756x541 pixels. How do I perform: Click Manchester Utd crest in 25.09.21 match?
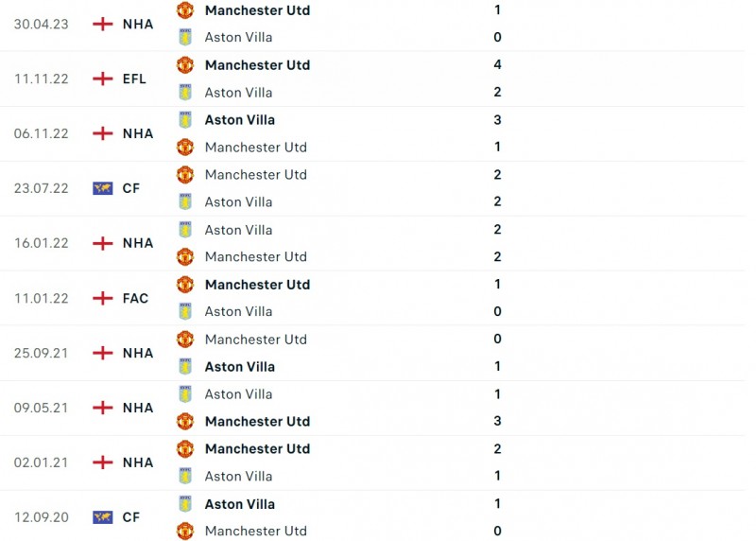click(185, 340)
